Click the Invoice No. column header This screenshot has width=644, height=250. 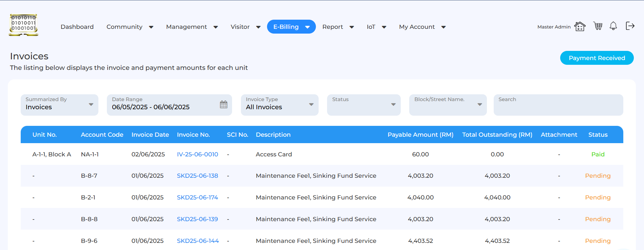(193, 135)
